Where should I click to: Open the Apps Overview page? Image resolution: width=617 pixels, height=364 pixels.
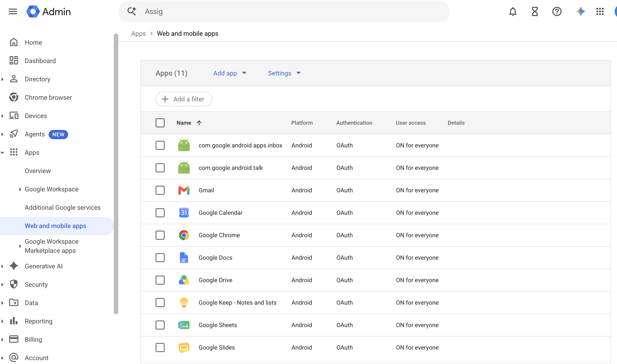(x=38, y=171)
